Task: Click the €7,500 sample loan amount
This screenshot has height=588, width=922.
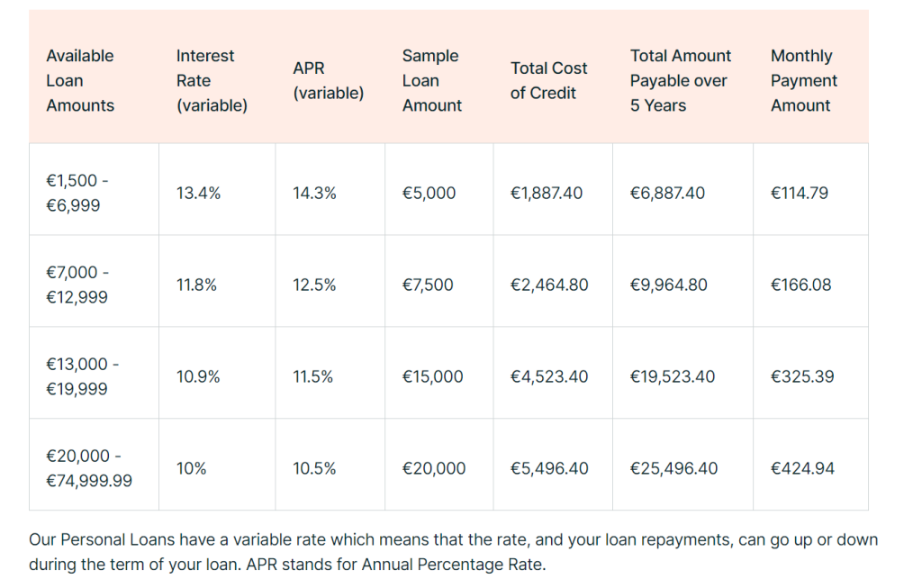Action: (x=428, y=285)
